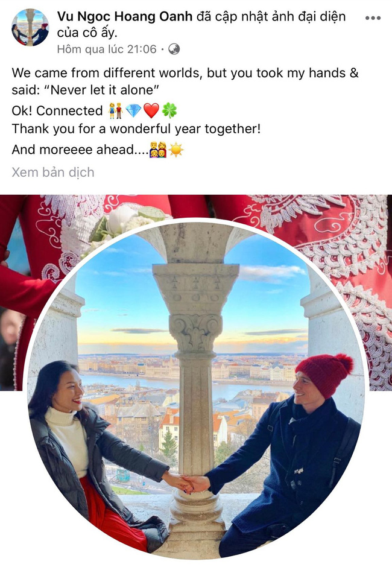Open Vu Ngoc Hoang Oanh's profile name link
Viewport: 392px width, 573px height.
tap(125, 16)
